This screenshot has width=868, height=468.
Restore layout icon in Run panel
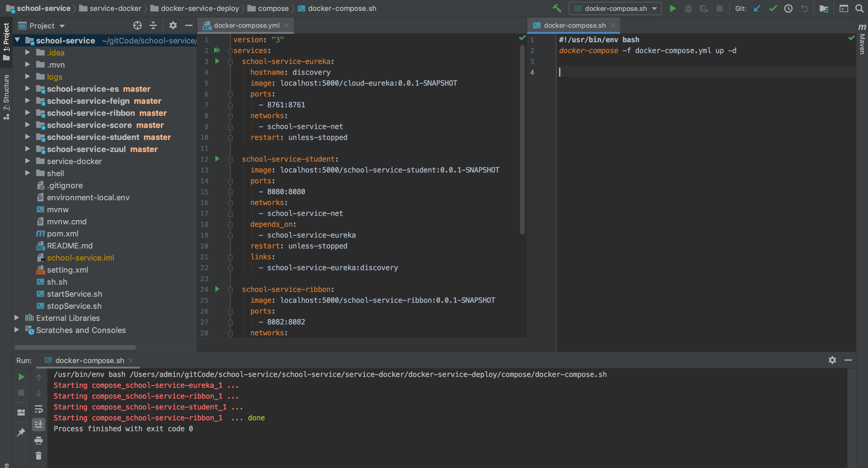click(x=21, y=413)
